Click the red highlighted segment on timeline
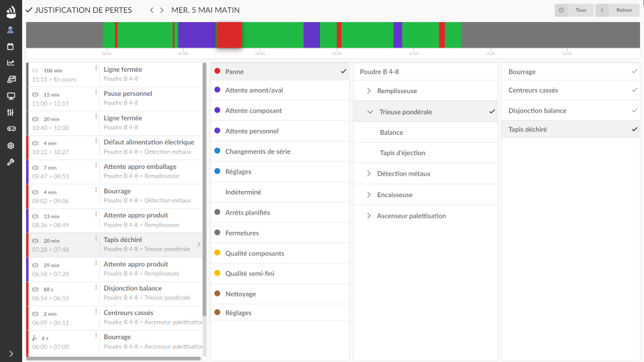The width and height of the screenshot is (644, 362). [x=229, y=35]
